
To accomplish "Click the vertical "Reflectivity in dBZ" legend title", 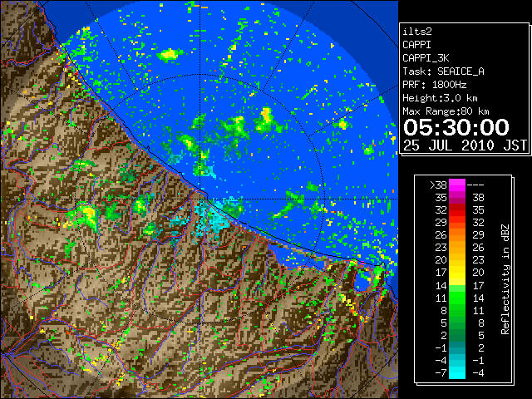I will pyautogui.click(x=505, y=279).
